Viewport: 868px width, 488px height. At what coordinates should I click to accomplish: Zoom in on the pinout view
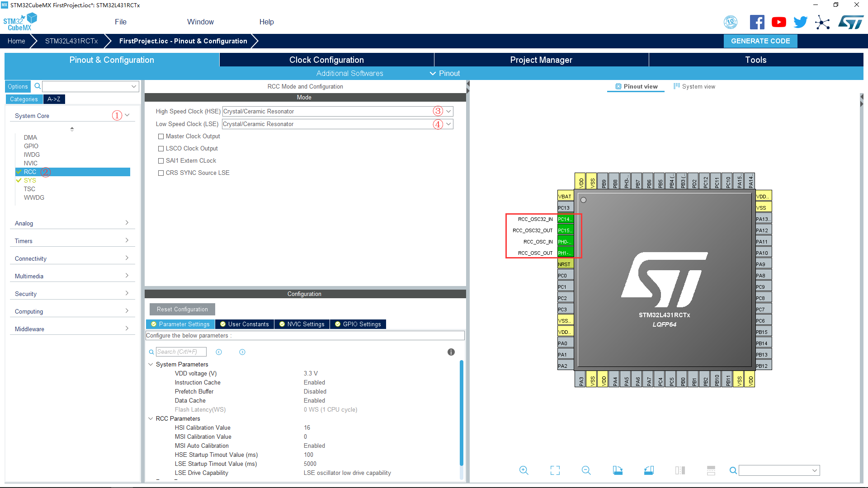tap(524, 470)
